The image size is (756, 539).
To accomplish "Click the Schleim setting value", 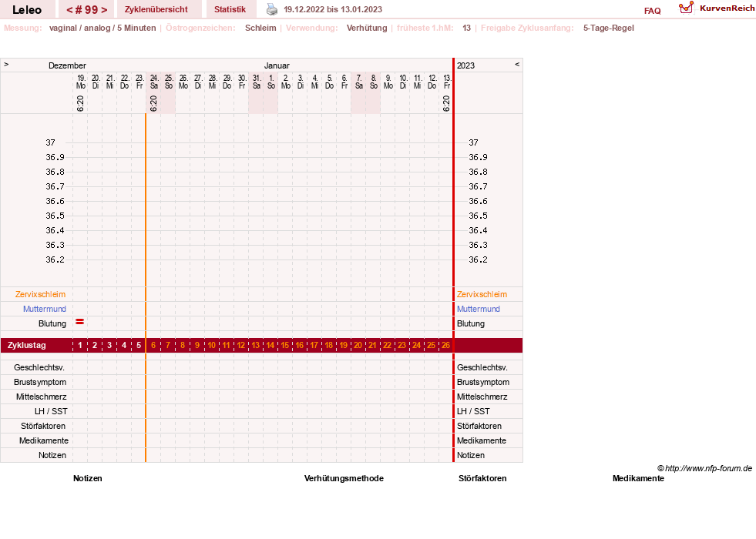I will [260, 28].
